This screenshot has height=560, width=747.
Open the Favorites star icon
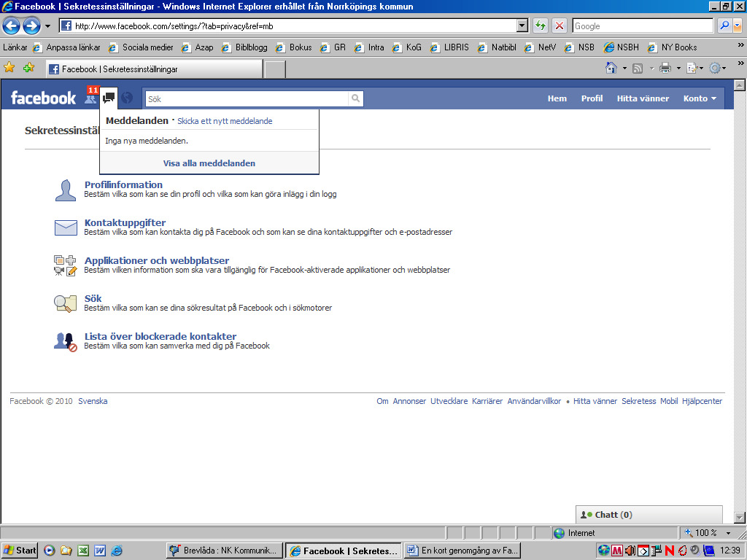[x=9, y=68]
